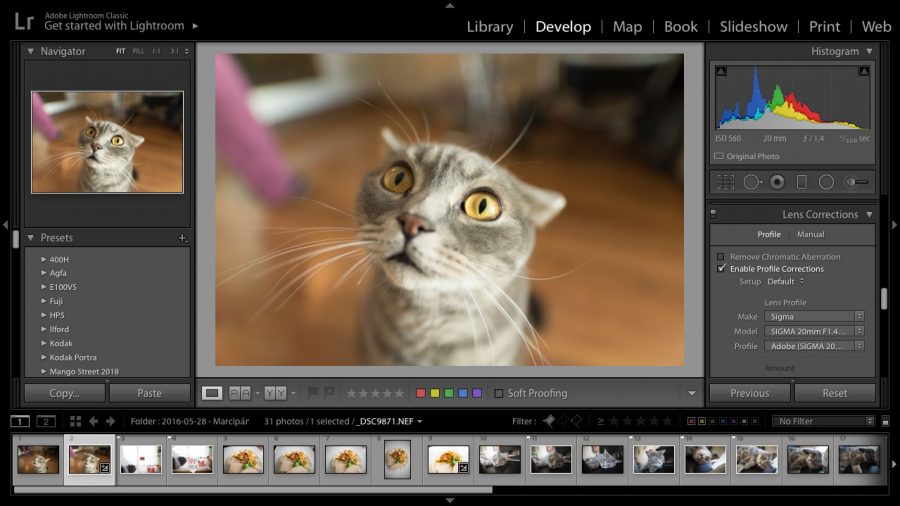Image resolution: width=900 pixels, height=506 pixels.
Task: Turn on Soft Proofing checkbox
Action: click(x=499, y=393)
